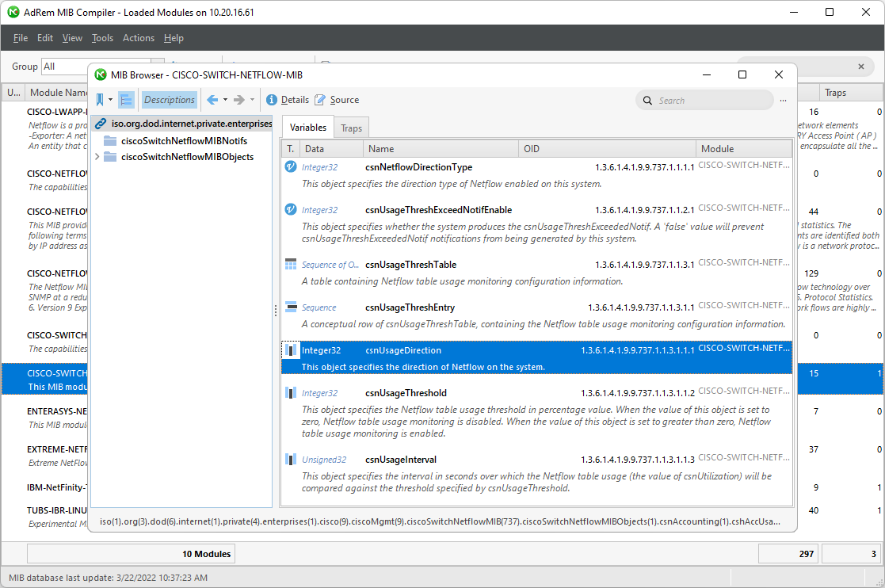885x588 pixels.
Task: Expand the ciscoSwitchNetflowMIBObjects tree node
Action: pyautogui.click(x=97, y=157)
